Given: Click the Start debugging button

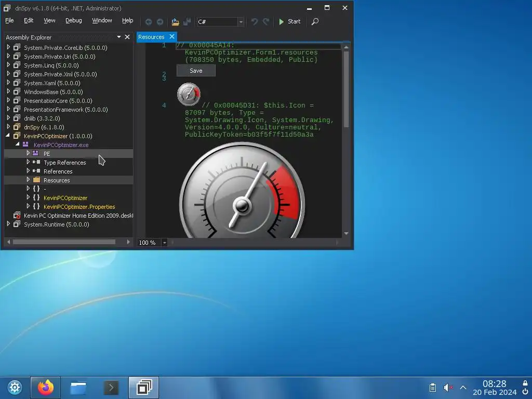Looking at the screenshot, I should pyautogui.click(x=289, y=22).
